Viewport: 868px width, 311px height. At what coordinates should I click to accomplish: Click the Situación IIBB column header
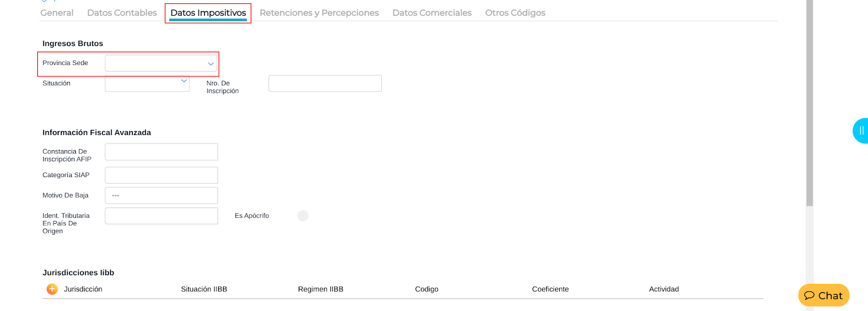[204, 289]
